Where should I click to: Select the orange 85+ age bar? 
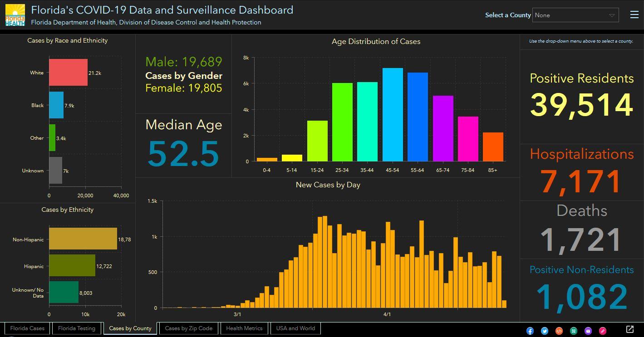[493, 147]
